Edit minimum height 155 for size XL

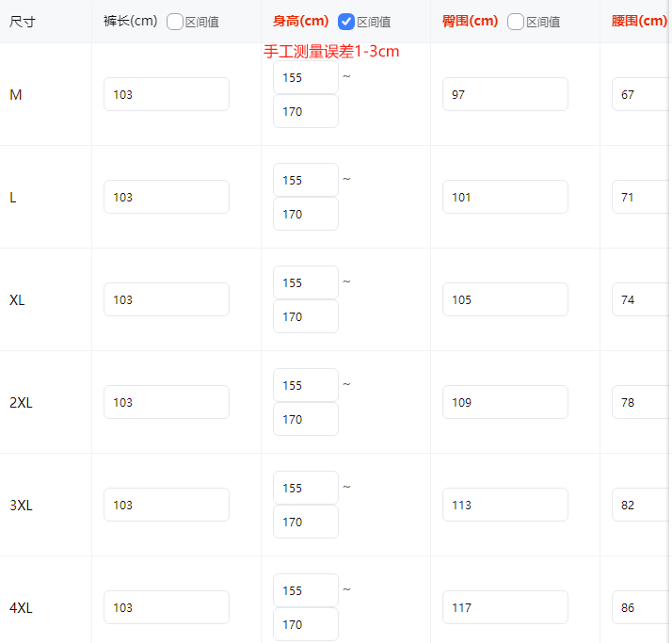(x=306, y=283)
